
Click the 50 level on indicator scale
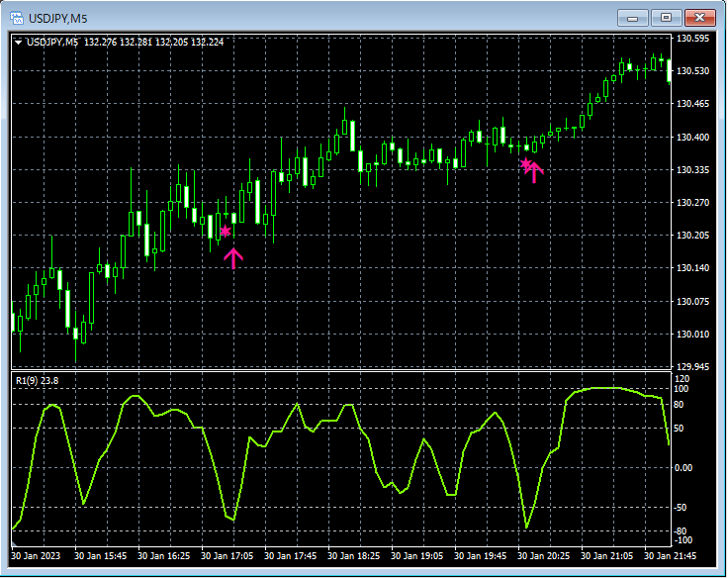point(679,428)
